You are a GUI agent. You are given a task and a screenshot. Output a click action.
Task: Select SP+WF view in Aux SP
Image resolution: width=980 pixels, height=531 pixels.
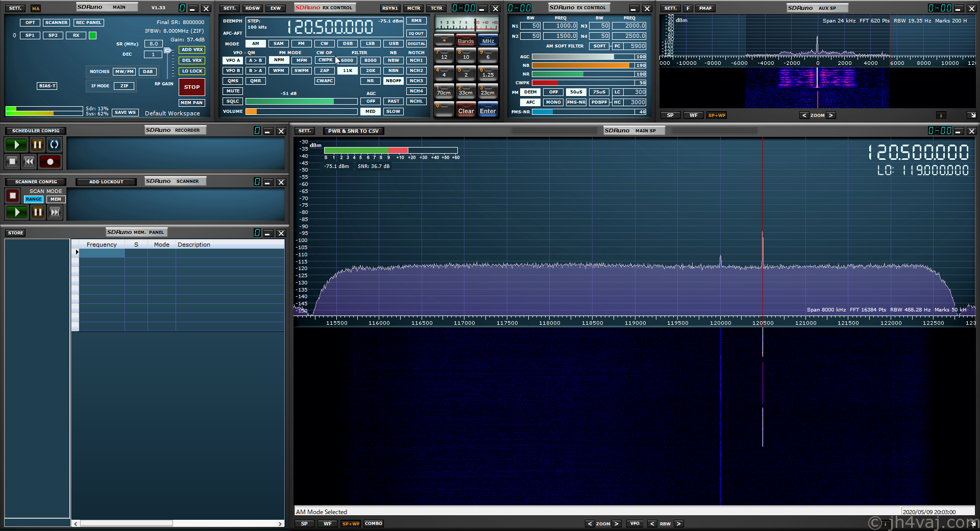(x=717, y=115)
